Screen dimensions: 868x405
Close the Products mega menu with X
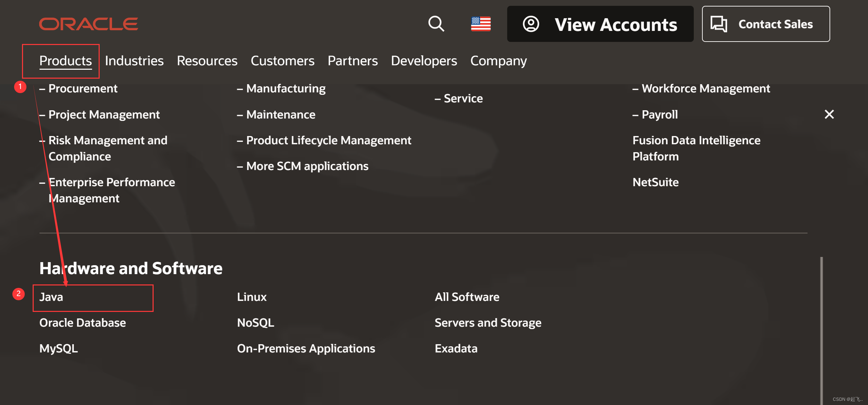[x=829, y=114]
